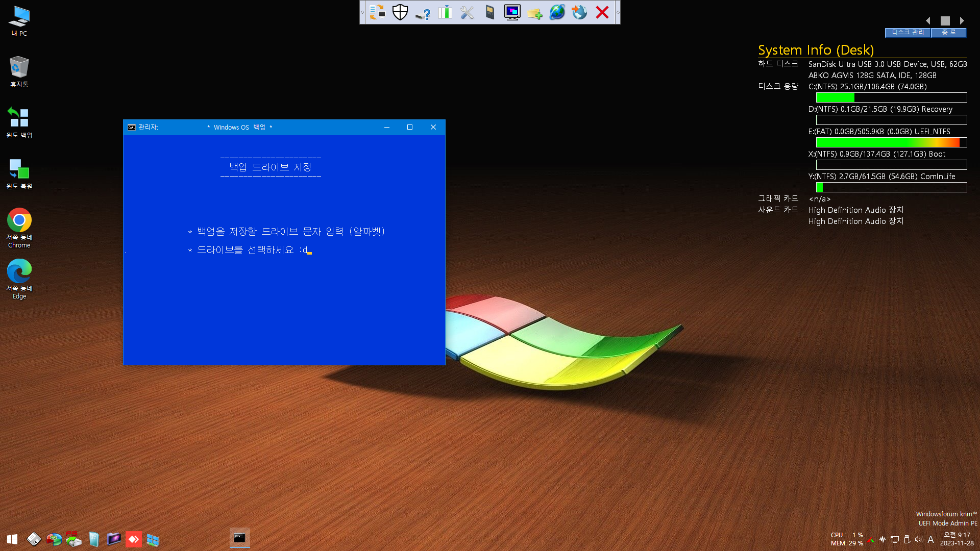
Task: Open the teal Windows document icon on taskbar
Action: tap(94, 539)
